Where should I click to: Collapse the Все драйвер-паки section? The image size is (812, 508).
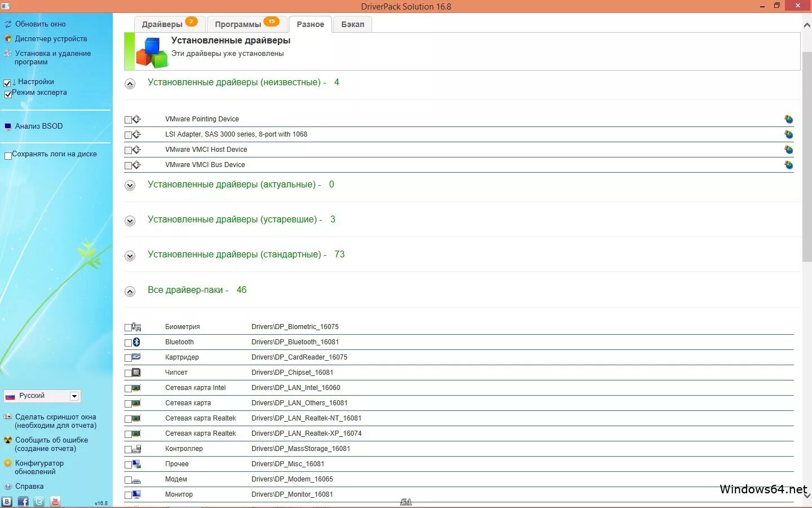(x=130, y=291)
